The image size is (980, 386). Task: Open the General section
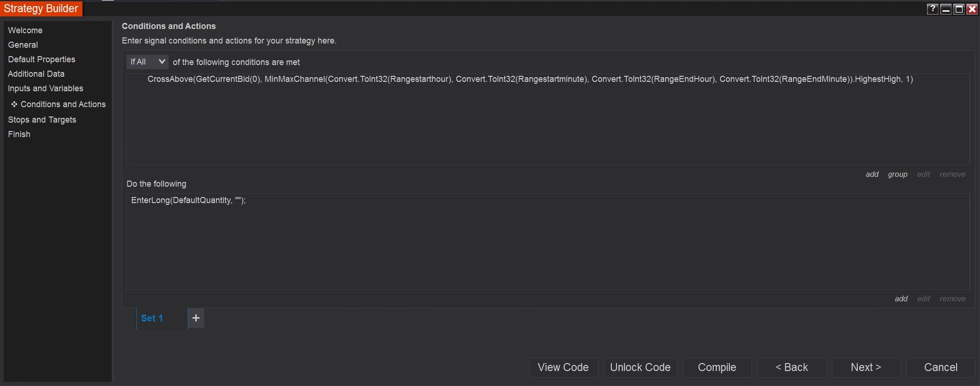click(23, 45)
